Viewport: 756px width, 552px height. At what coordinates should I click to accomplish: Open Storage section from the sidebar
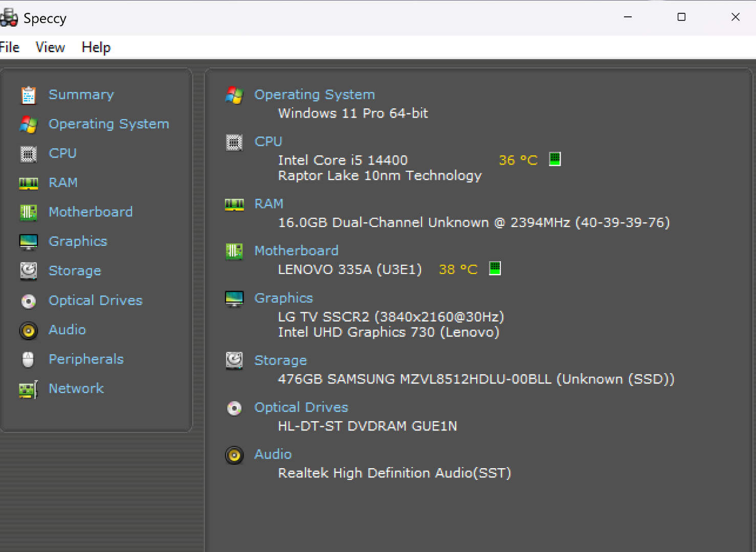coord(75,271)
